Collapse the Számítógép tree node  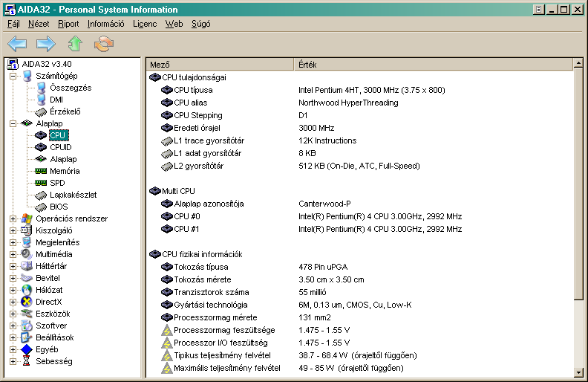coord(13,76)
